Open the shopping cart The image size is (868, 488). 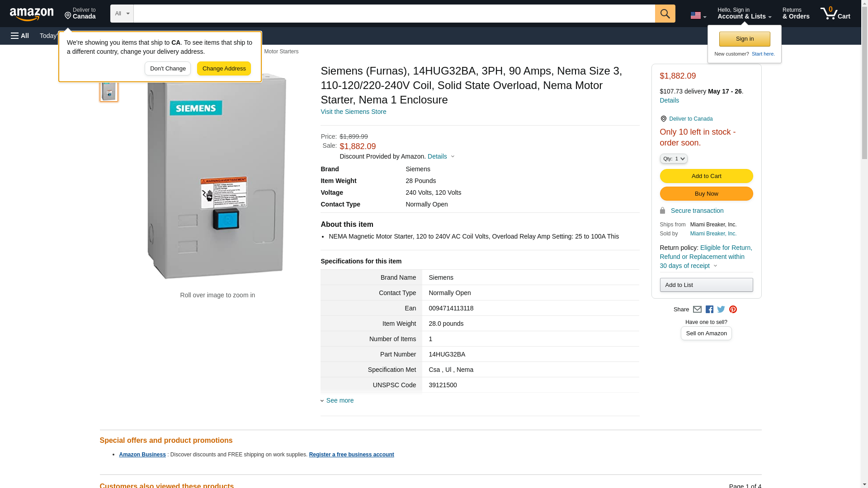(x=835, y=14)
